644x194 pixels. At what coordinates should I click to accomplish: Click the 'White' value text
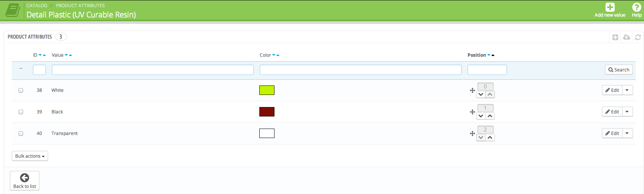58,90
